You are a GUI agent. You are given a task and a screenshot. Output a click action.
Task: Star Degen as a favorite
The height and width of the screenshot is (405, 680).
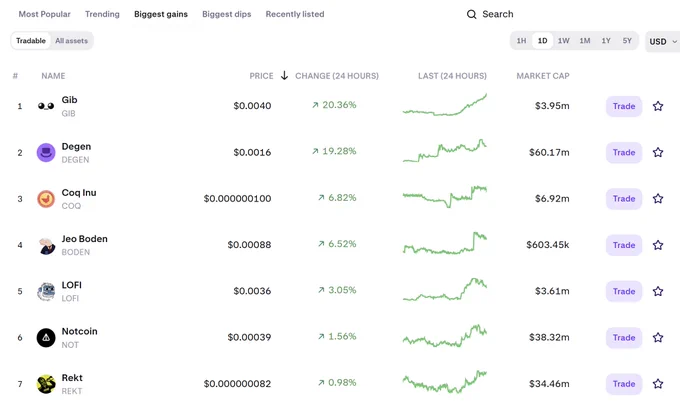(658, 152)
